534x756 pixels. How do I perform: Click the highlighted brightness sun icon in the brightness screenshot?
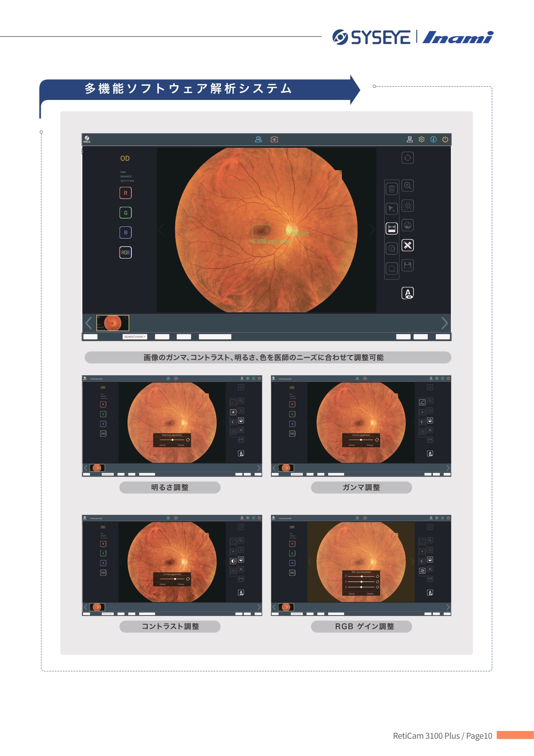[x=233, y=412]
